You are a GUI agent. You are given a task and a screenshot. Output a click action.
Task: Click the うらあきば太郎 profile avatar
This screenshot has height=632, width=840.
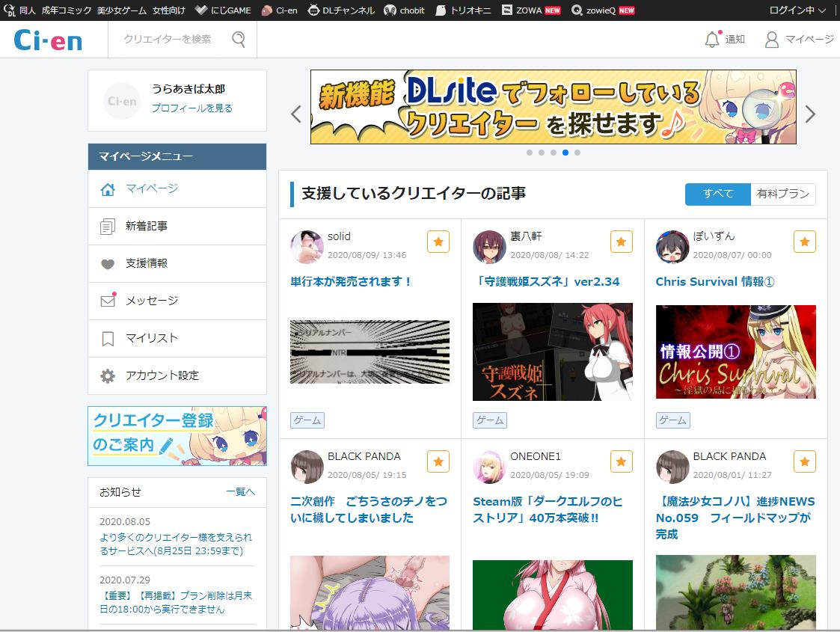point(122,101)
